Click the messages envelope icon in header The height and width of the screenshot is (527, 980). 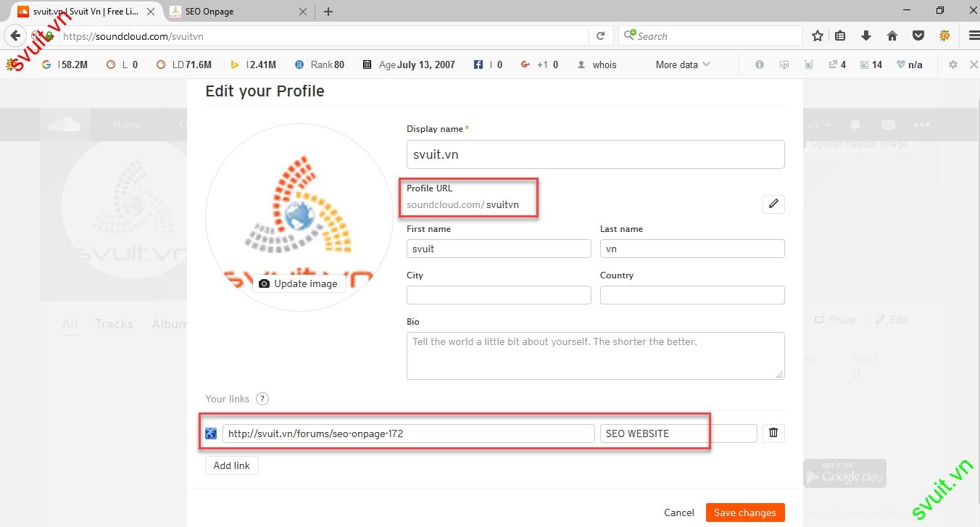point(889,125)
